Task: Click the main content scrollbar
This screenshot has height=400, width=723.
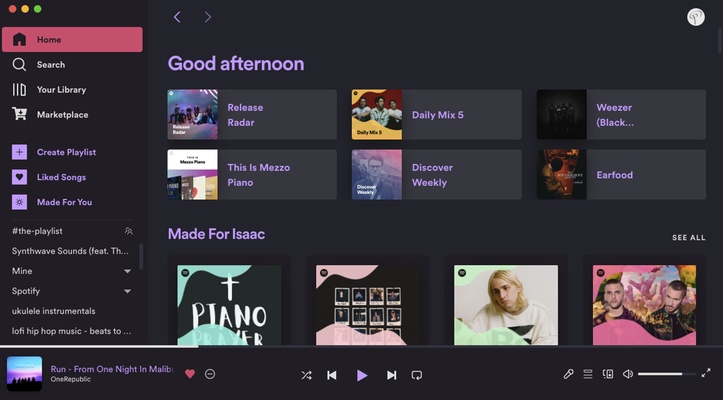Action: pyautogui.click(x=720, y=41)
